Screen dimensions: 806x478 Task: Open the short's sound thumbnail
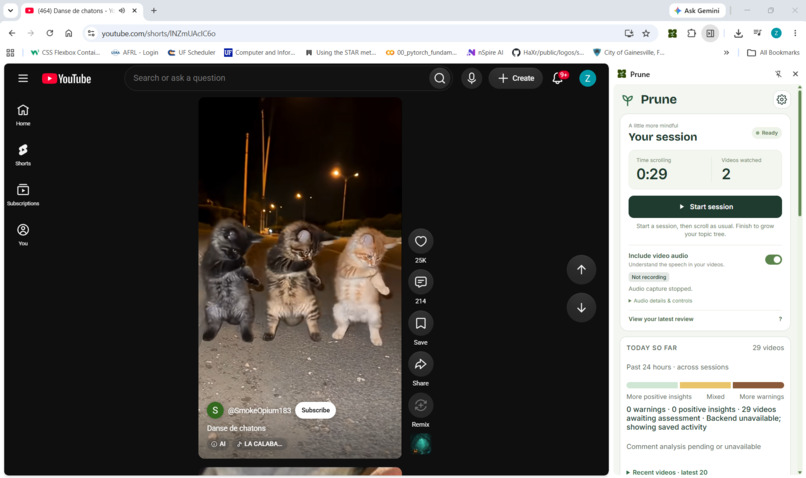tap(420, 444)
